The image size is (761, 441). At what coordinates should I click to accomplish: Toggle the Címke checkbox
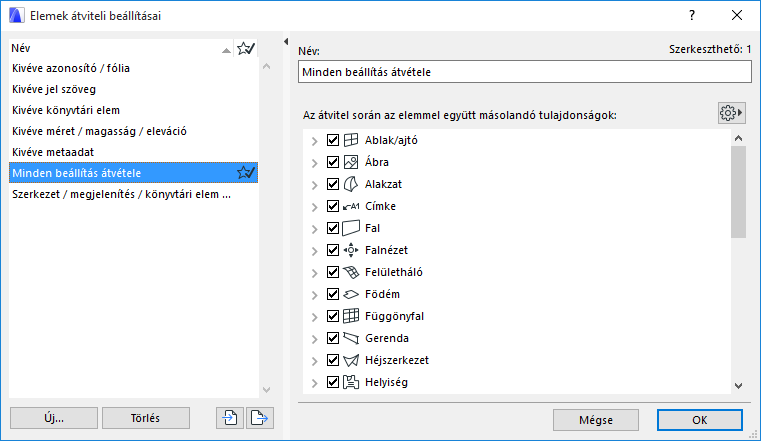click(333, 206)
